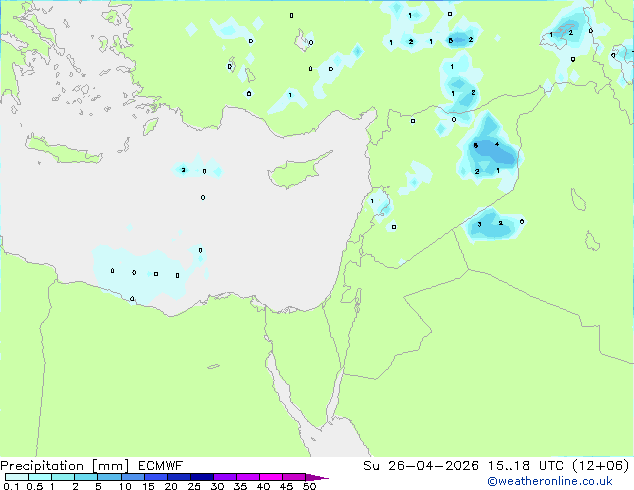Click the '0.5' legend scale label
Image resolution: width=634 pixels, height=490 pixels.
tap(35, 486)
